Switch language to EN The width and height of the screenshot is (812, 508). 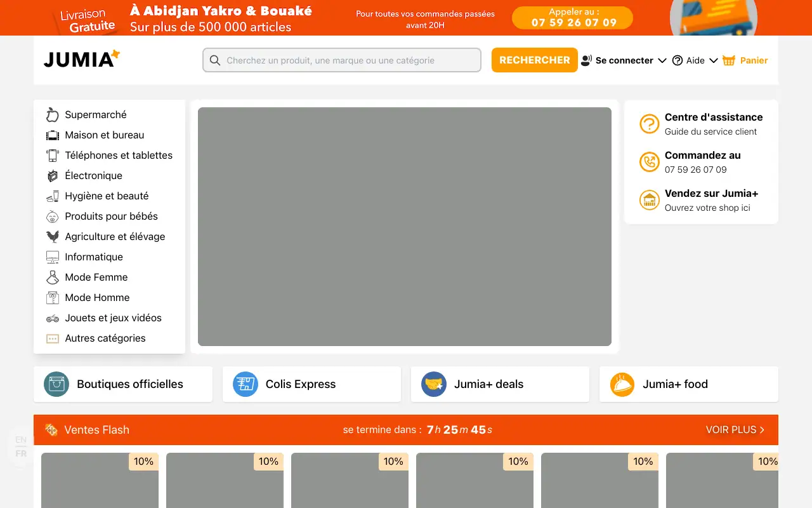pos(21,439)
